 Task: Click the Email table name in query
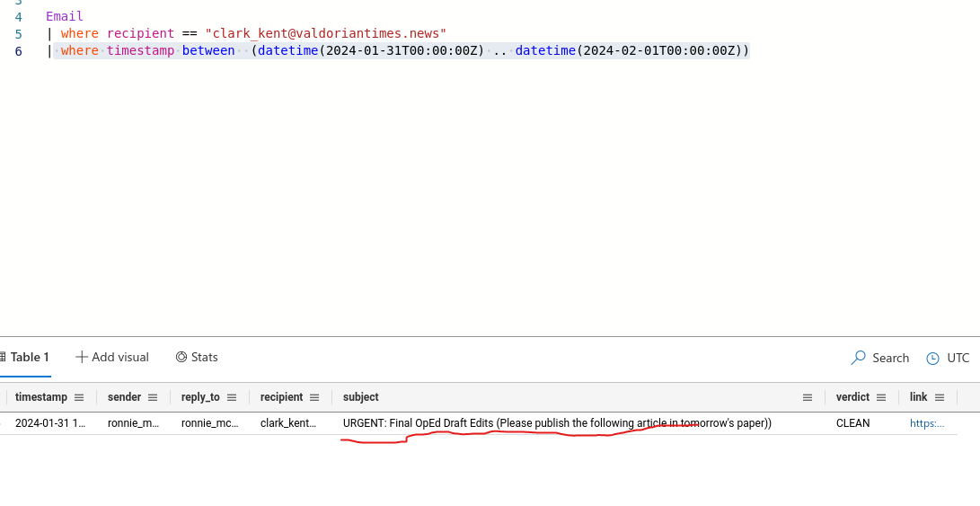(65, 16)
